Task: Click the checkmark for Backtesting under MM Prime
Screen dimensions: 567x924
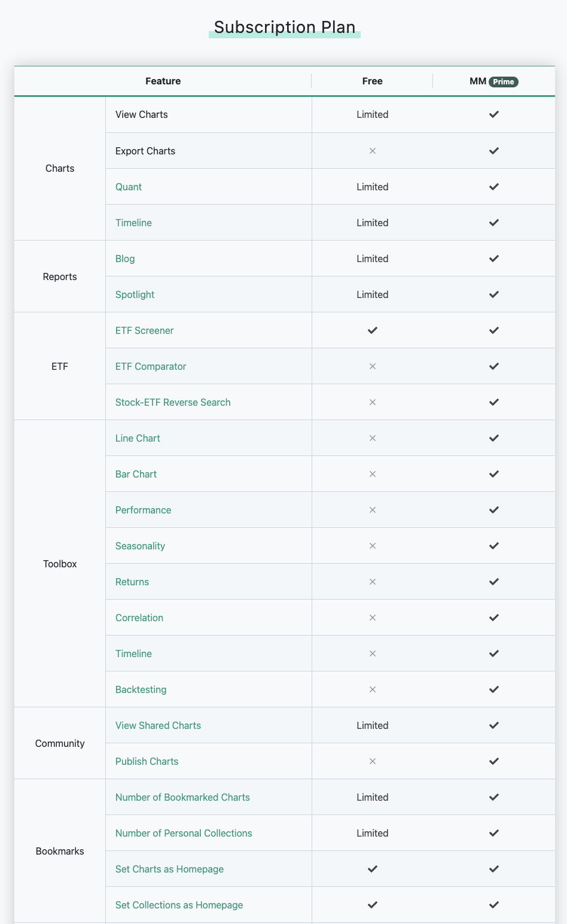Action: click(494, 689)
